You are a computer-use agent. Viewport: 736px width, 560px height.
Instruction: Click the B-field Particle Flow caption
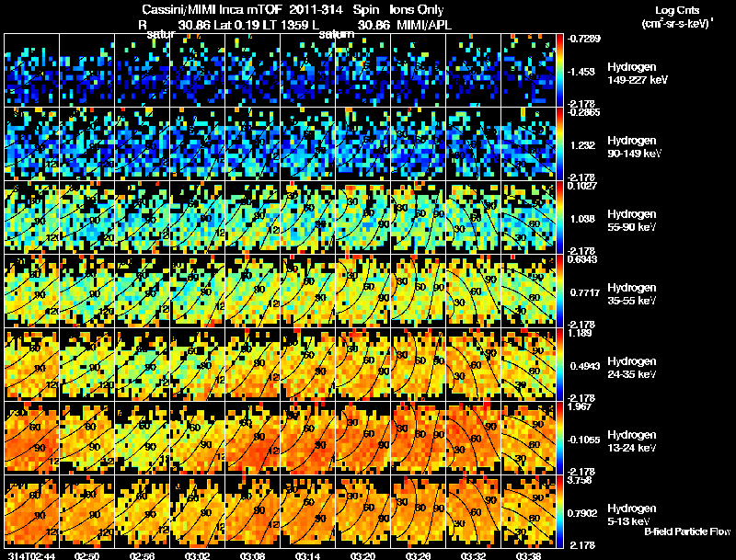point(687,531)
